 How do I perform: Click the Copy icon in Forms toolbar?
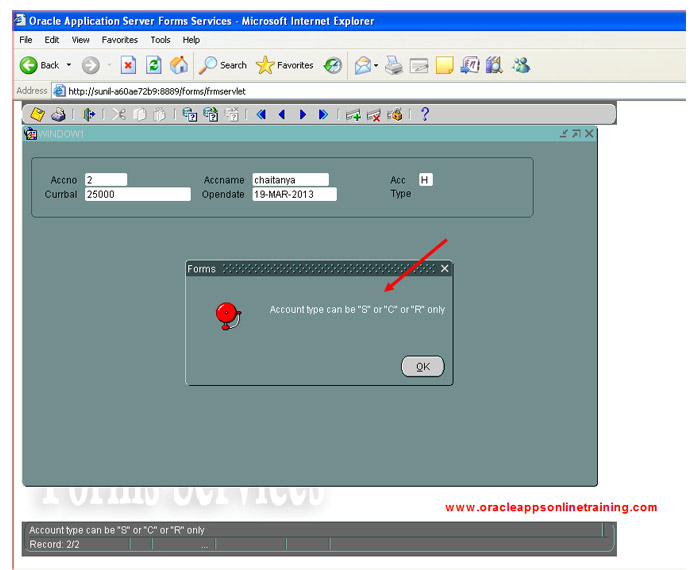tap(140, 115)
